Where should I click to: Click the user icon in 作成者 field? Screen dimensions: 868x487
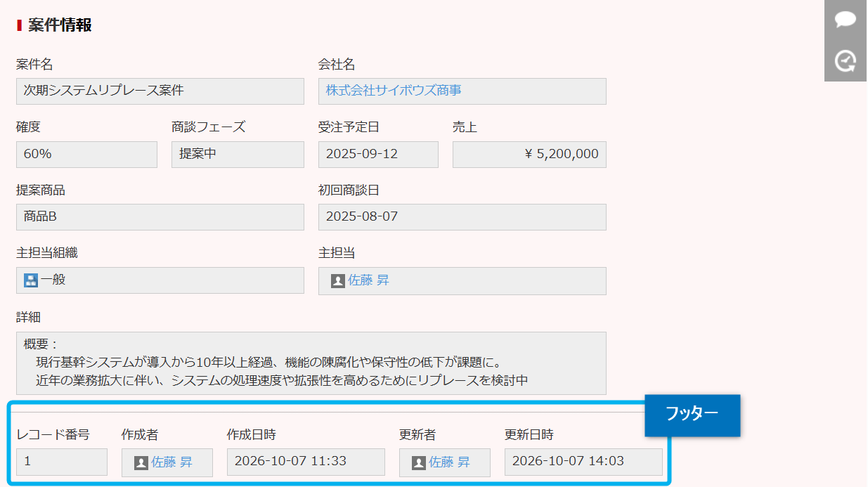click(141, 462)
